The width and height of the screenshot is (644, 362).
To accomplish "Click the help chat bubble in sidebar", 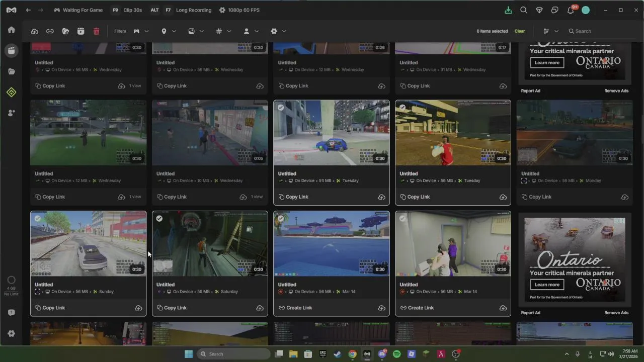I will click(12, 312).
